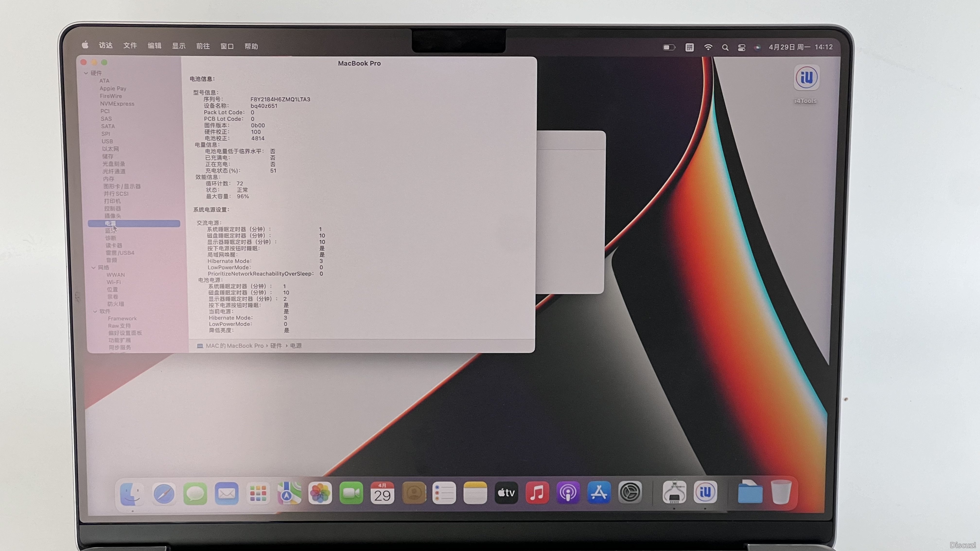Open Calendar showing 29 in dock
980x551 pixels.
coord(382,494)
